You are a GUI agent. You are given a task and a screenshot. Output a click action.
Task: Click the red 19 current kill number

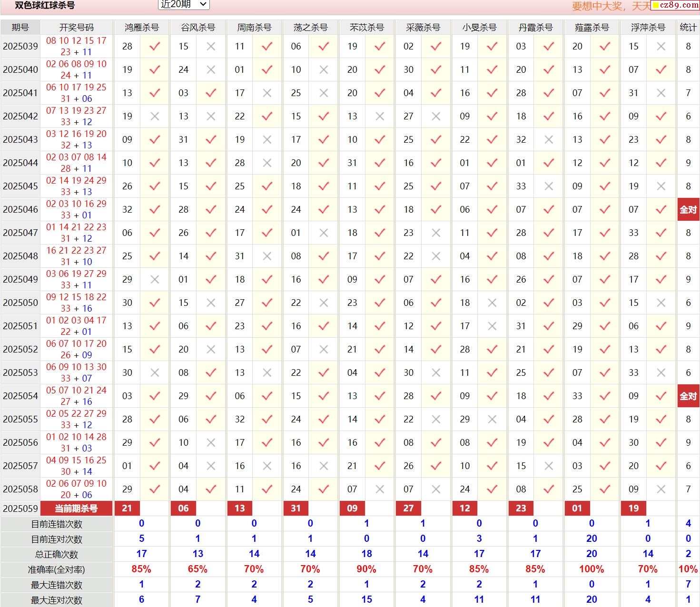tap(633, 509)
